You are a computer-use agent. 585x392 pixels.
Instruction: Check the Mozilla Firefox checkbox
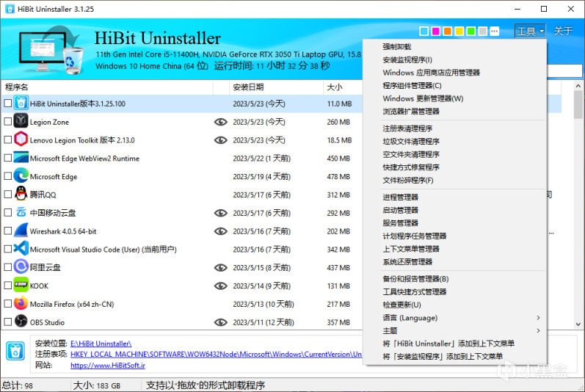click(8, 304)
